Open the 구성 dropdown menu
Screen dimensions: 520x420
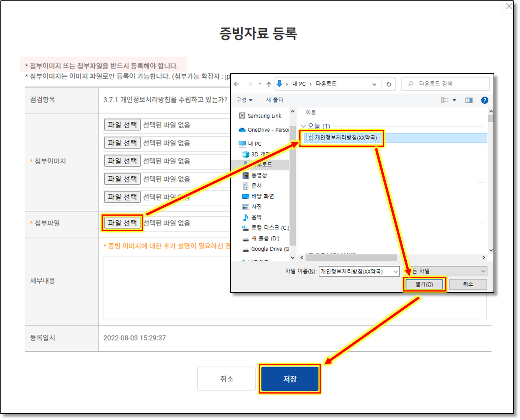pos(244,100)
